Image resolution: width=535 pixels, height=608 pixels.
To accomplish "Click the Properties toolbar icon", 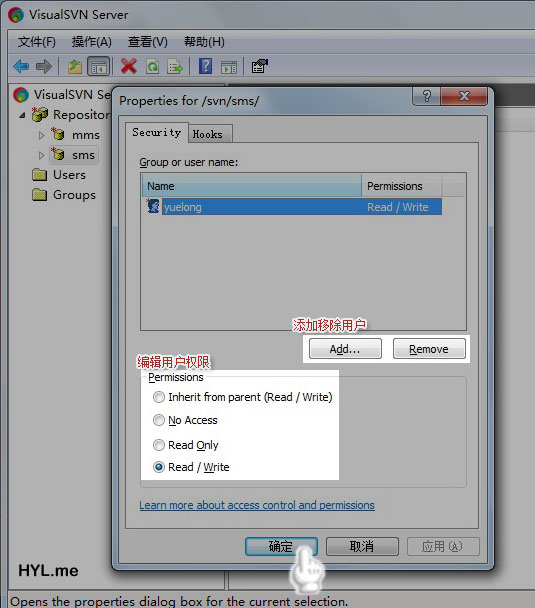I will click(259, 66).
